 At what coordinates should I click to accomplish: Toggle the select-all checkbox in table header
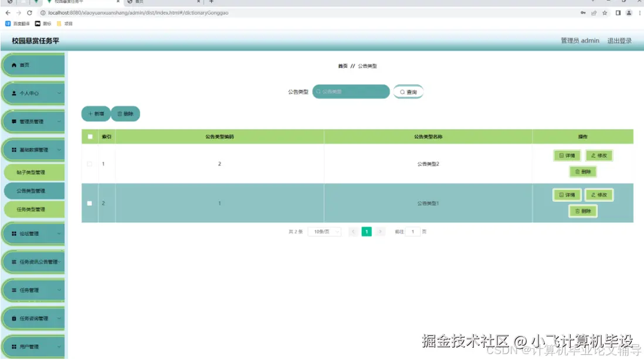(x=90, y=137)
